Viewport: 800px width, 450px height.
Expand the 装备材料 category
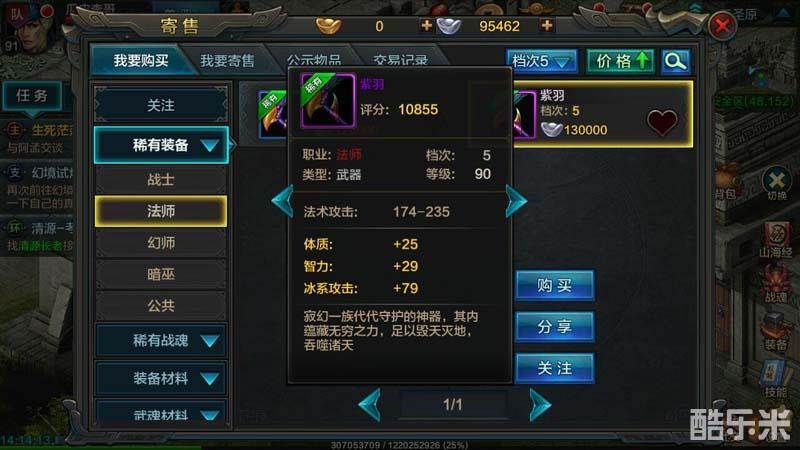[x=161, y=379]
